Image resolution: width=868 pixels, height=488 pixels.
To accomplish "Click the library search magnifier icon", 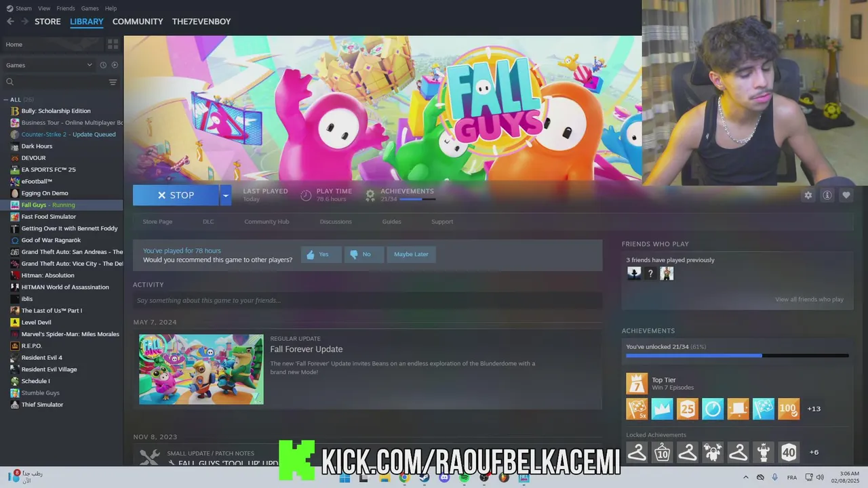I will 9,82.
